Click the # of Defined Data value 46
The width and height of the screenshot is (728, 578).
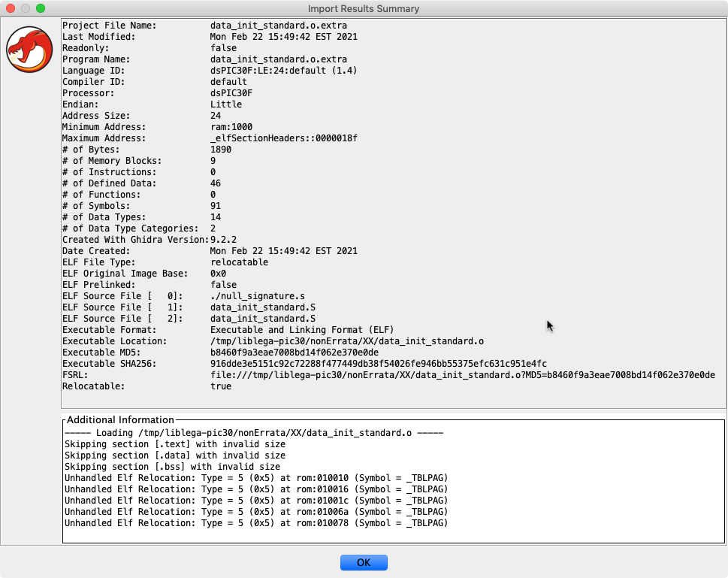216,183
